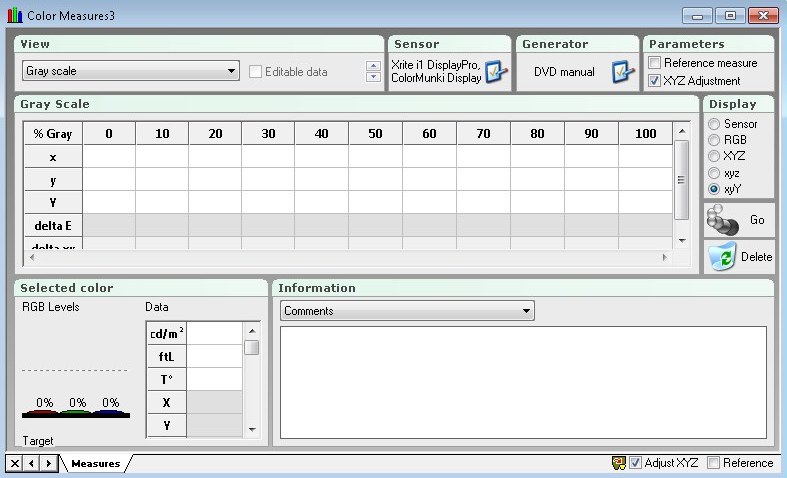787x478 pixels.
Task: Click inside the comments text area
Action: pyautogui.click(x=523, y=382)
